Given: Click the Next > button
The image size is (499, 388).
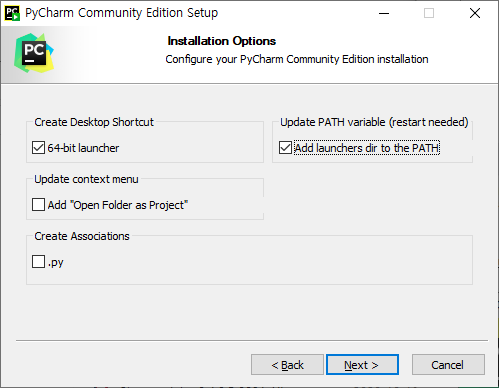Looking at the screenshot, I should (362, 365).
